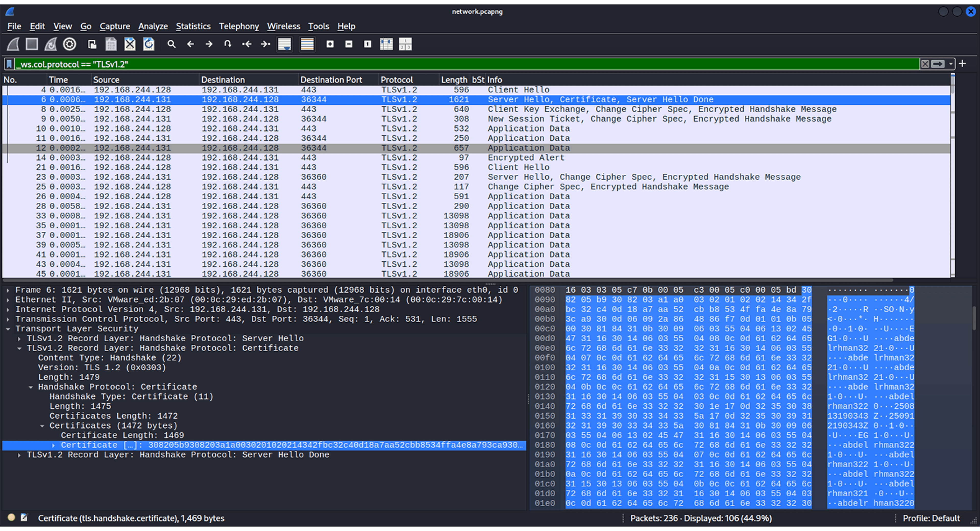Click the Find a packet magnifier icon

pyautogui.click(x=171, y=44)
